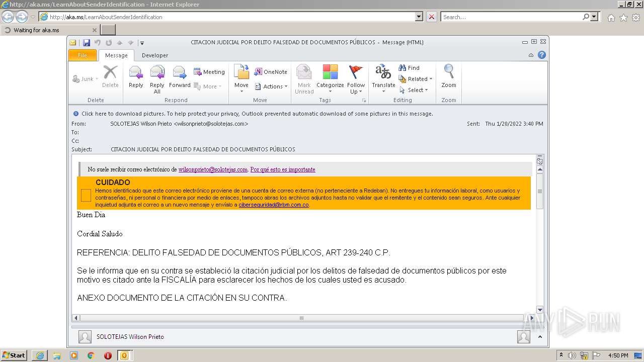Image resolution: width=644 pixels, height=362 pixels.
Task: Reply to the message
Action: pos(136,77)
